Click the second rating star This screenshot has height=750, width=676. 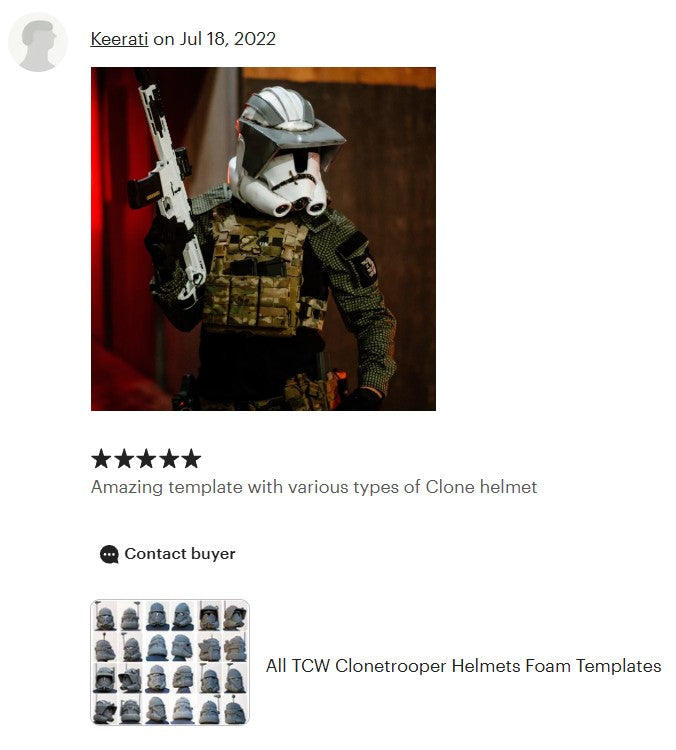click(124, 458)
